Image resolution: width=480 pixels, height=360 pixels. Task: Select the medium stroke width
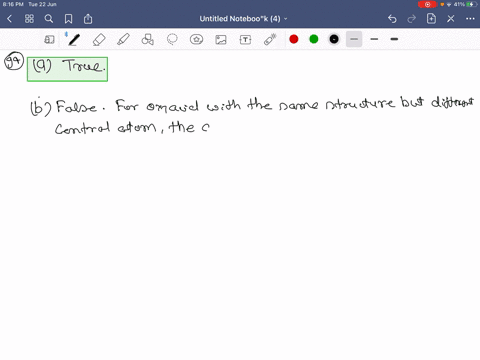(374, 39)
